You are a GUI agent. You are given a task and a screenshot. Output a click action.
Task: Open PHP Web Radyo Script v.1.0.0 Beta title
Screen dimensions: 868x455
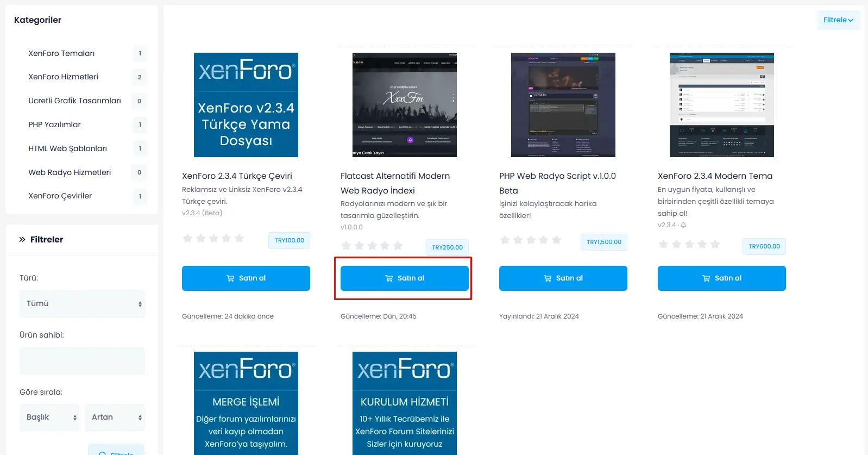(557, 183)
